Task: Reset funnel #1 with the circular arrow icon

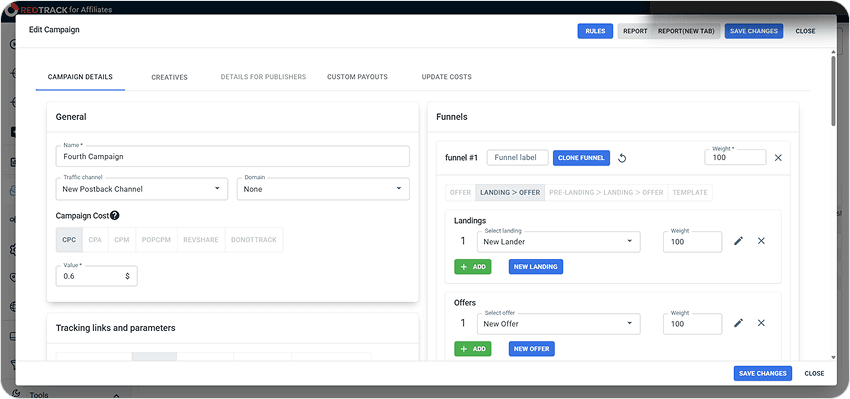Action: pos(622,158)
